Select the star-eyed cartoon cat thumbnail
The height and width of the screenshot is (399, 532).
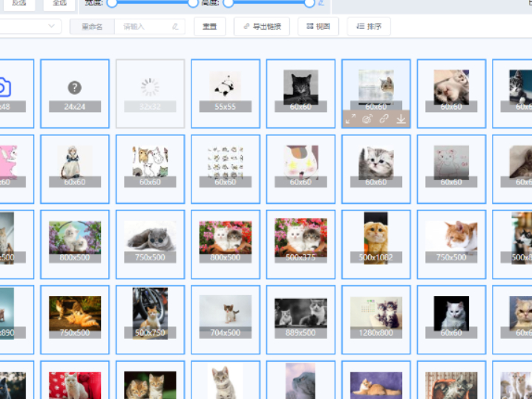(x=301, y=169)
